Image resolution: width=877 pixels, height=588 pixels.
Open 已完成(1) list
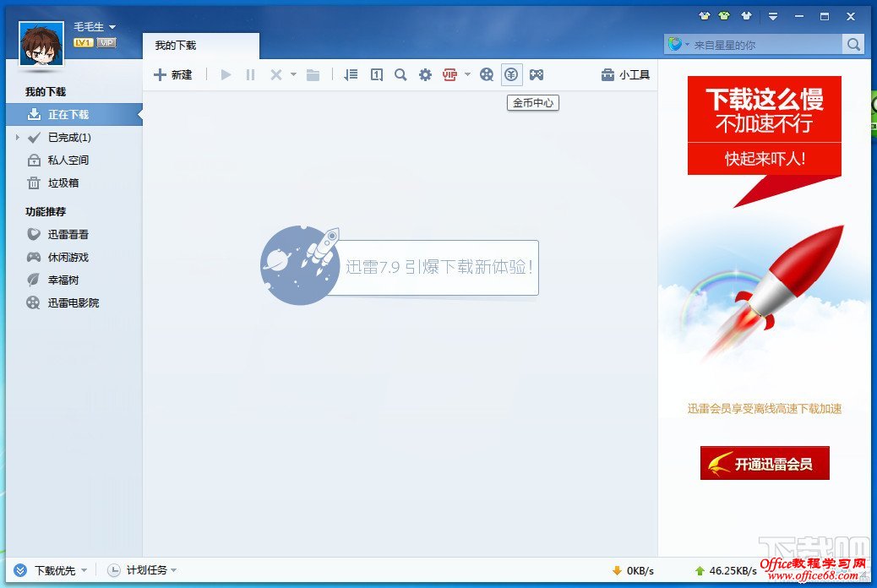[x=68, y=137]
